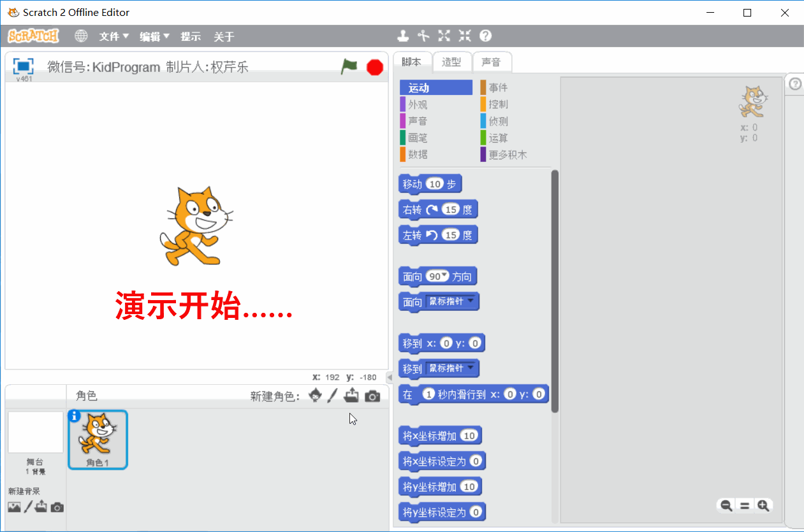Image resolution: width=804 pixels, height=532 pixels.
Task: Open the 文件 menu
Action: click(114, 36)
